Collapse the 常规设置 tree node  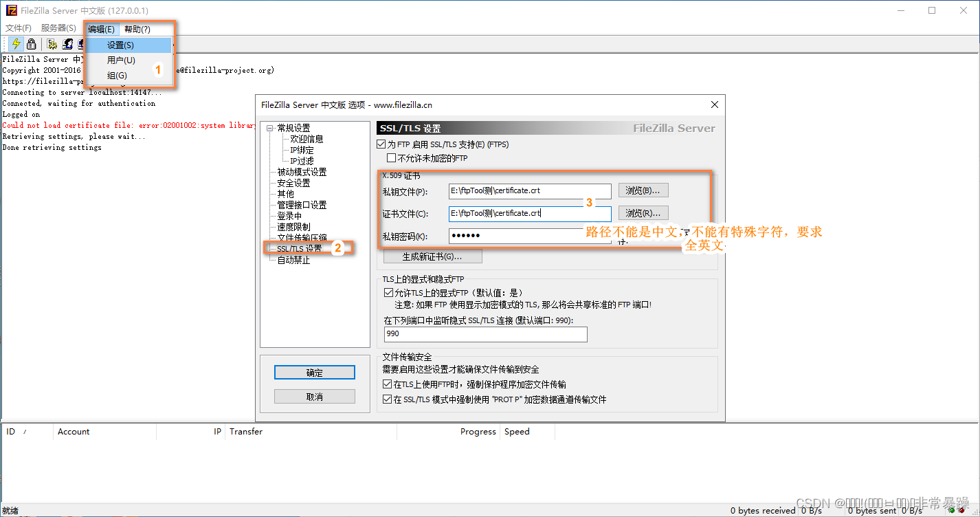(269, 128)
